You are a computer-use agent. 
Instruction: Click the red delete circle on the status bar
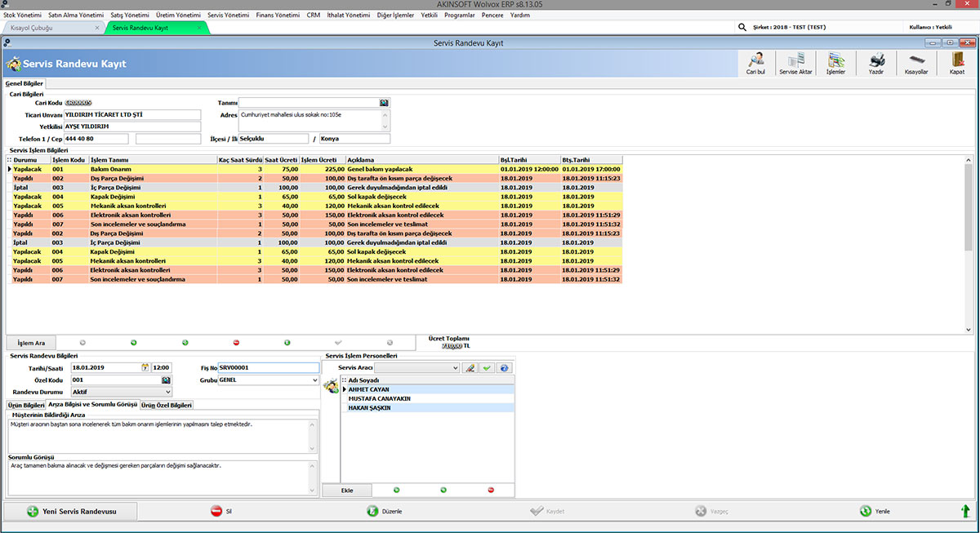(236, 342)
